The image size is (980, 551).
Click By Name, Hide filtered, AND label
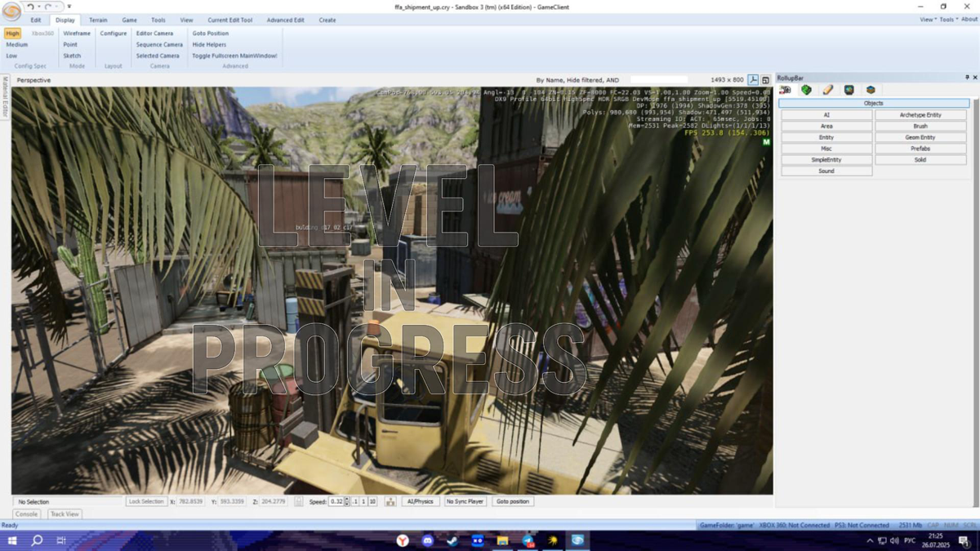pyautogui.click(x=577, y=80)
